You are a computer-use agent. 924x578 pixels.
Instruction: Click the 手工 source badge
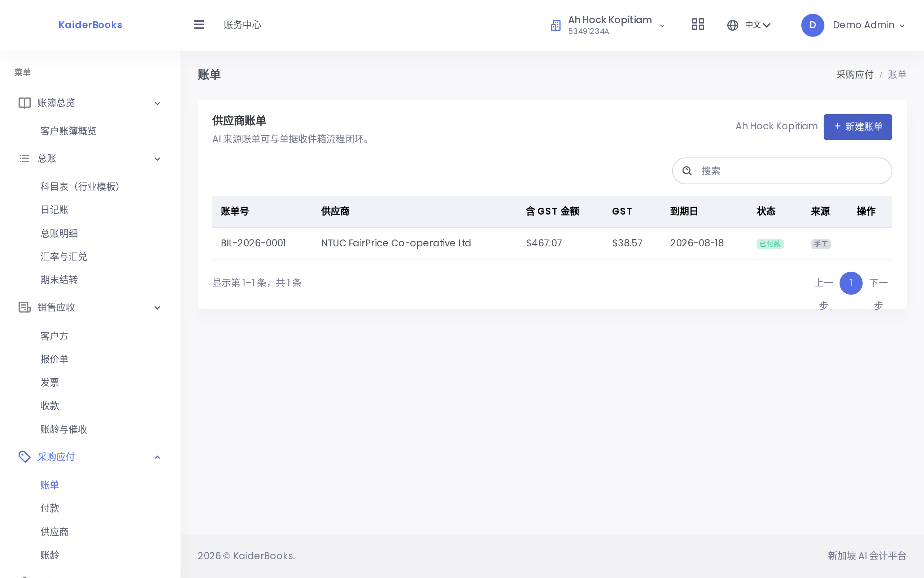821,244
